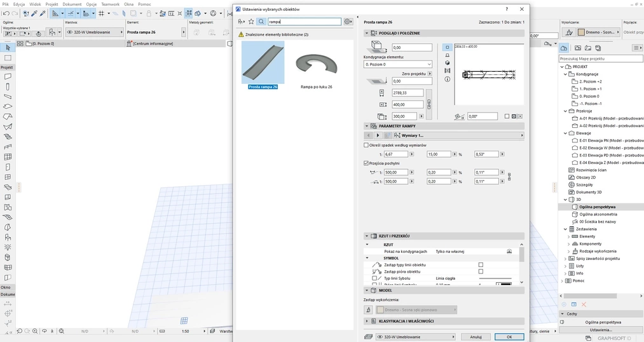Select the syringe inject parameters tool
Screen dimensions: 644x342
pyautogui.click(x=43, y=13)
